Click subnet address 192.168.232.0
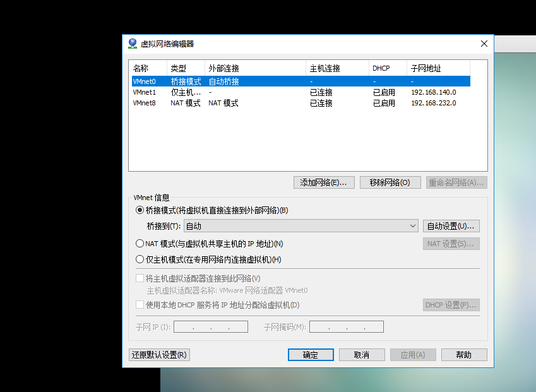 coord(434,103)
